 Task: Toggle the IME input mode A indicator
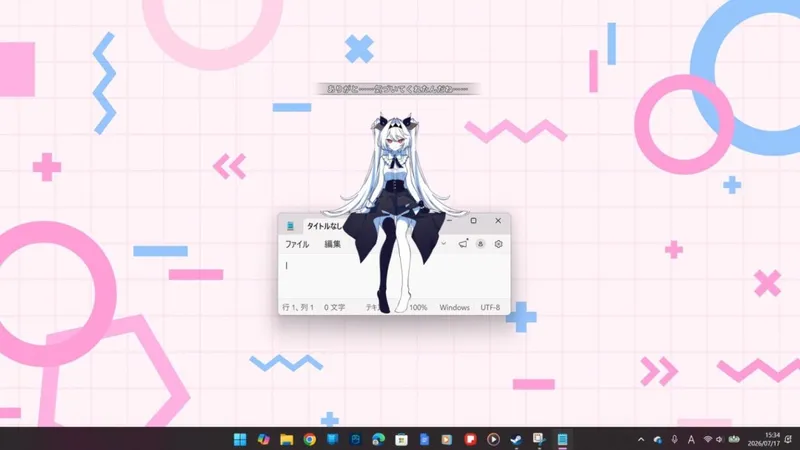click(691, 439)
